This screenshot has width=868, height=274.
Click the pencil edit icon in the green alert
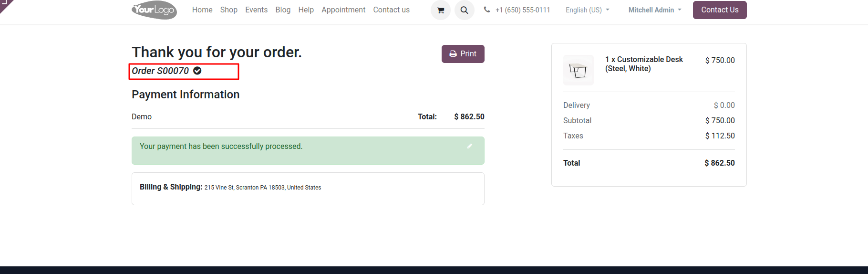470,146
